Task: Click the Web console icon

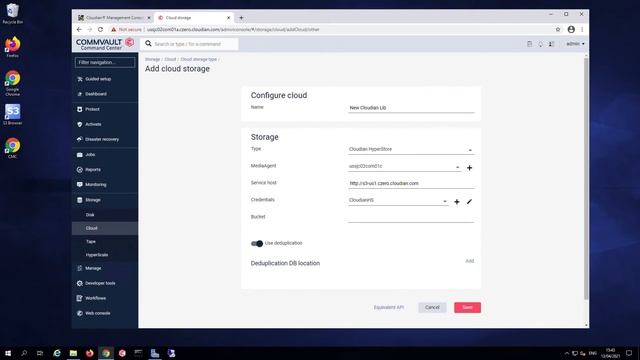Action: tap(80, 313)
